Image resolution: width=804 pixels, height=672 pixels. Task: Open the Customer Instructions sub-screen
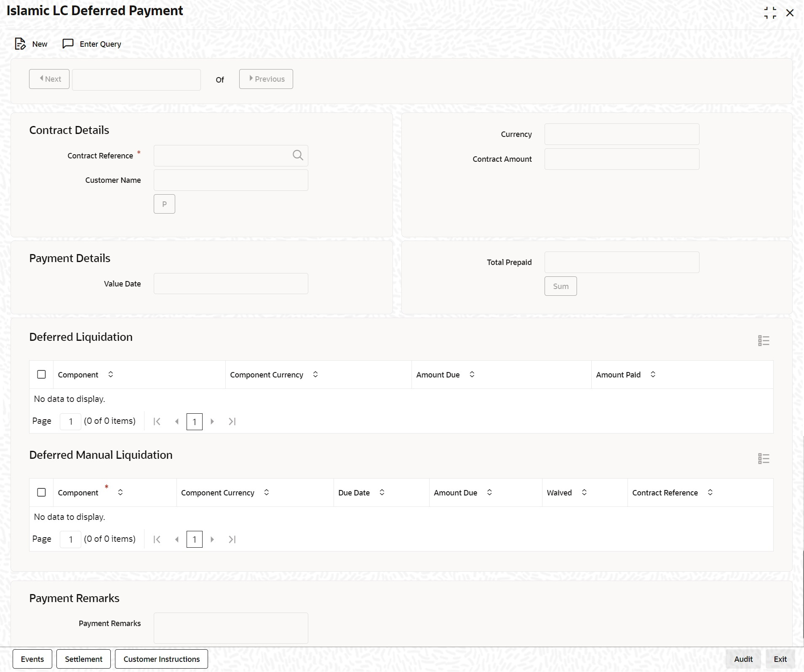161,659
